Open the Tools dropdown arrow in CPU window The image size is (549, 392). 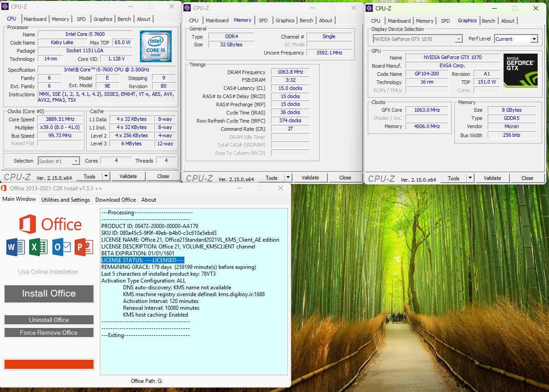click(x=106, y=176)
